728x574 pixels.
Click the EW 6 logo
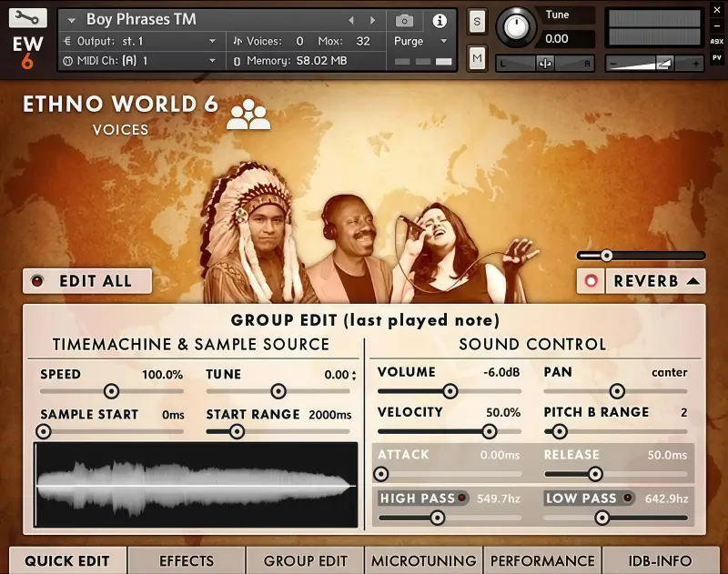click(x=27, y=52)
